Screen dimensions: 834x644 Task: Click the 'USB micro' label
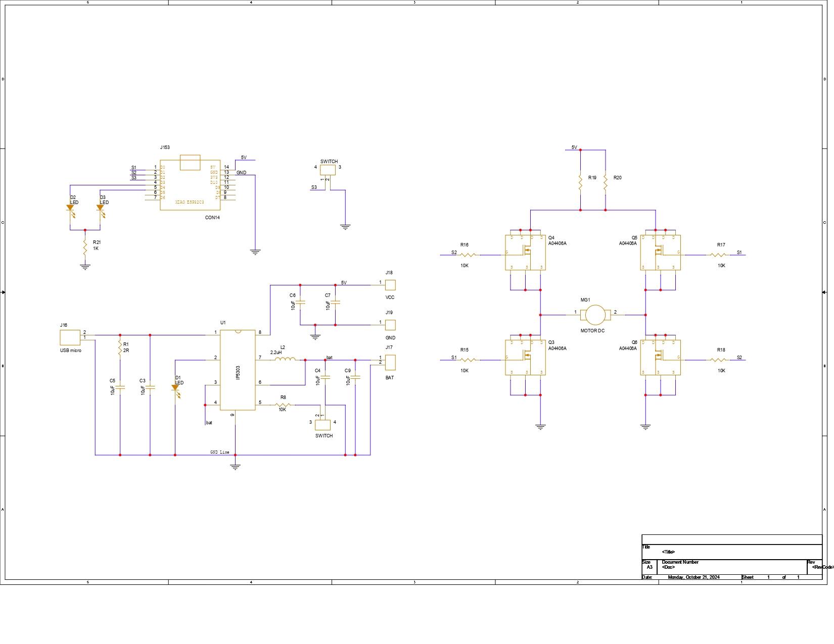pos(71,351)
